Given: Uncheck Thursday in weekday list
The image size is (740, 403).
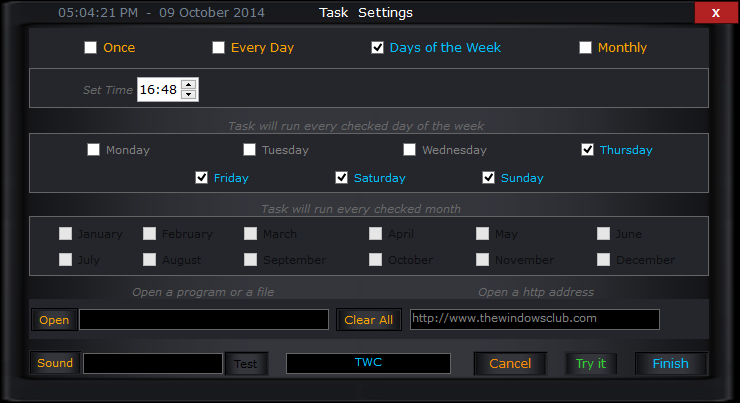Looking at the screenshot, I should (588, 150).
